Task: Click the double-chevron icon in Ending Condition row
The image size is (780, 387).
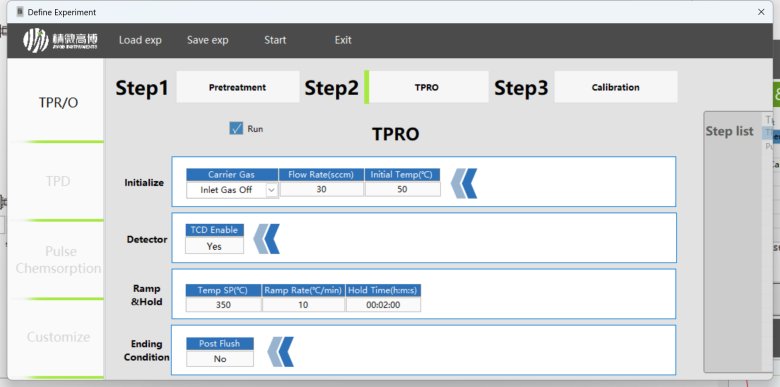Action: [x=281, y=352]
